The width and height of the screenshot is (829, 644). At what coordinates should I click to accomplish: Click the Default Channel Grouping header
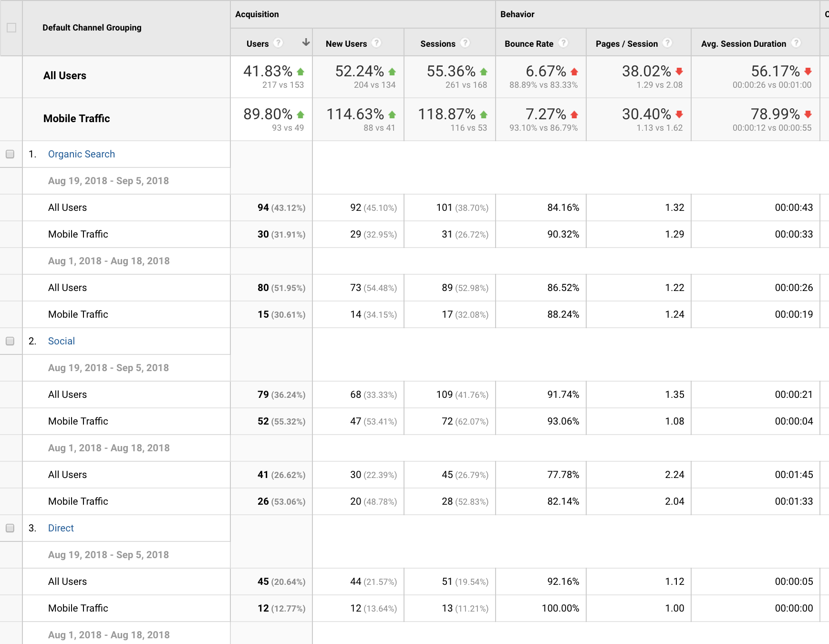pyautogui.click(x=92, y=28)
